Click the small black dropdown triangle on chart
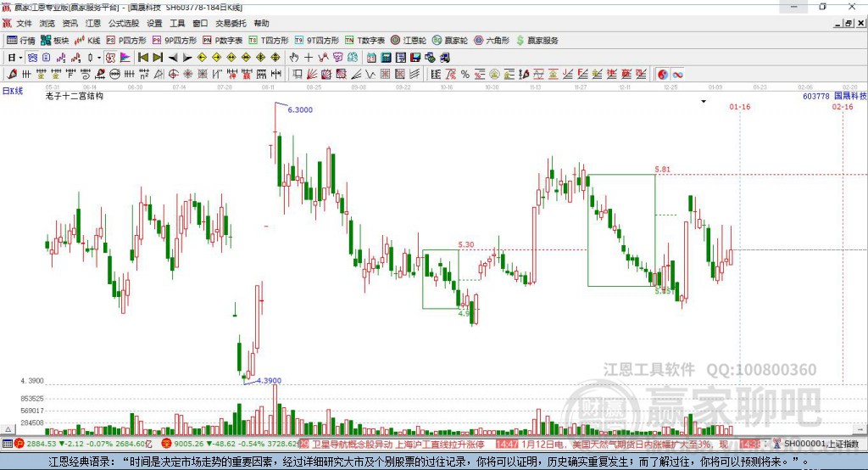The image size is (868, 470). tap(704, 102)
